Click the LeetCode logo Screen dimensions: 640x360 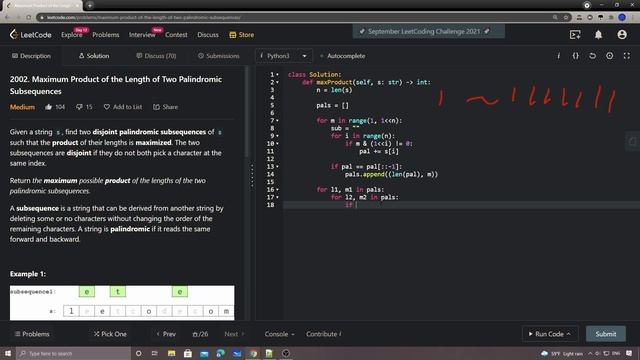[x=31, y=35]
